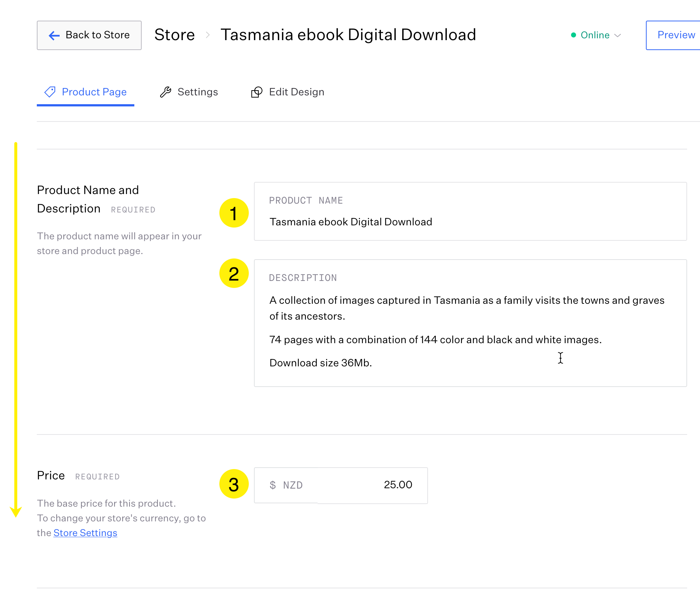Click inside the Description text area
Screen dimensions: 700x595
(470, 331)
